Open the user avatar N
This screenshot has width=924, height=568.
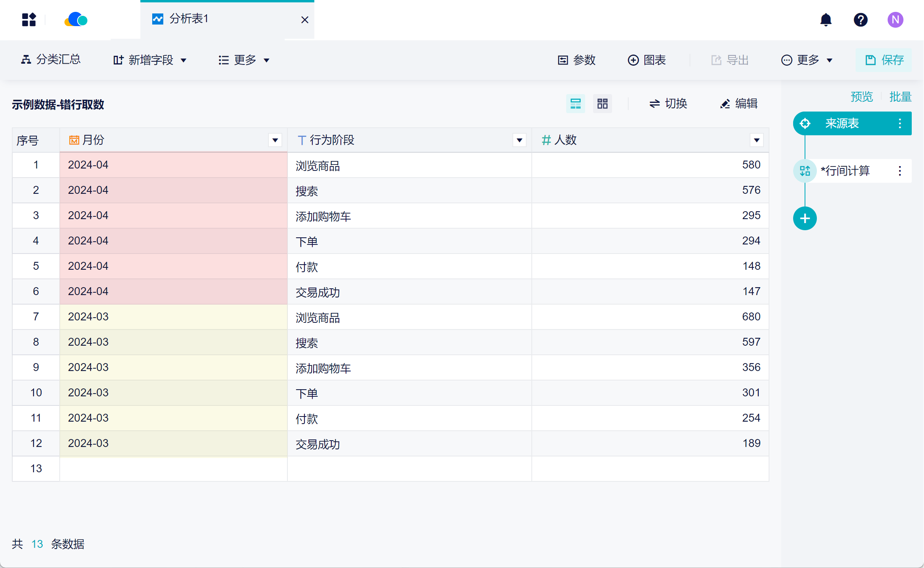[895, 19]
